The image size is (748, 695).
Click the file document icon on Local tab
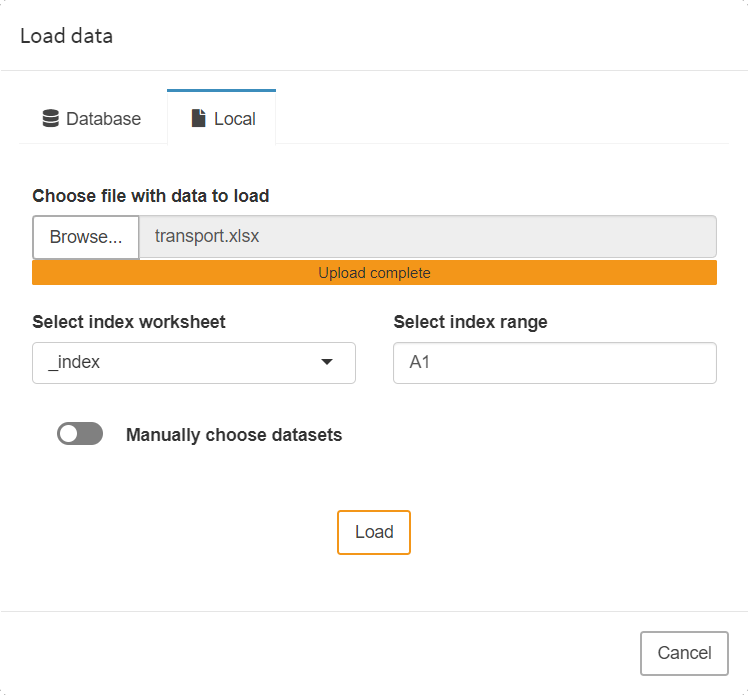198,118
